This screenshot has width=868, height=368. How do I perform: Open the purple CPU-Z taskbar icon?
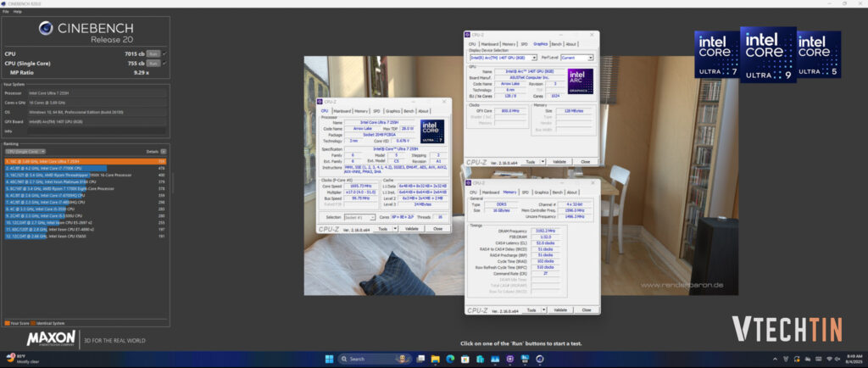(x=509, y=359)
